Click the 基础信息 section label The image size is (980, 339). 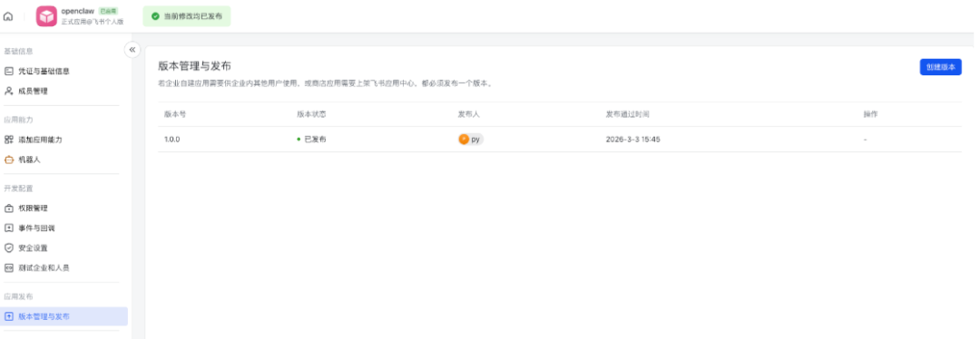coord(18,51)
